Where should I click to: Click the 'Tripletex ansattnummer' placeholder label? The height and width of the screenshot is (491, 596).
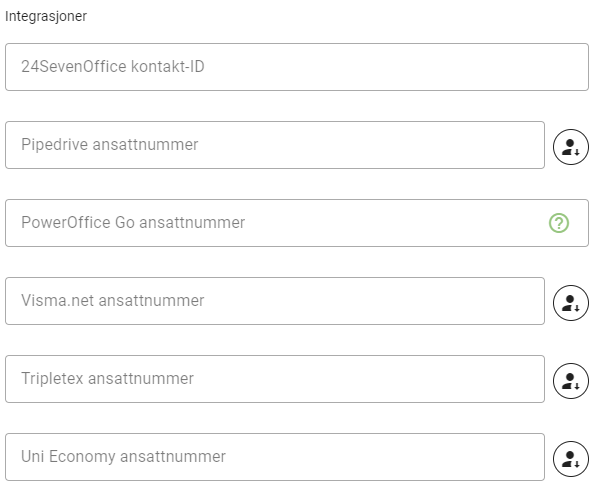(107, 379)
